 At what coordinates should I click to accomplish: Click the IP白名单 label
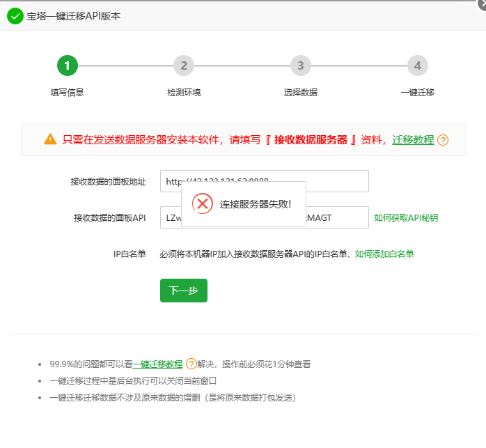point(130,254)
